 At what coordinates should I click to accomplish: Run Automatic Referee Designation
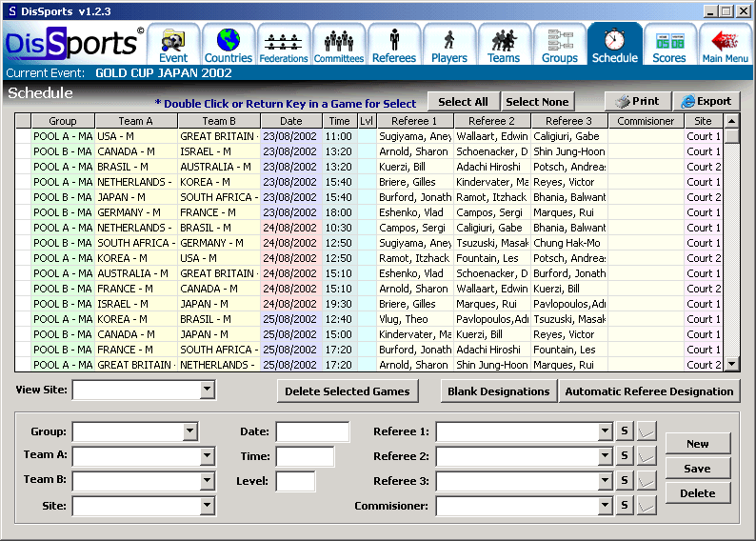point(649,391)
